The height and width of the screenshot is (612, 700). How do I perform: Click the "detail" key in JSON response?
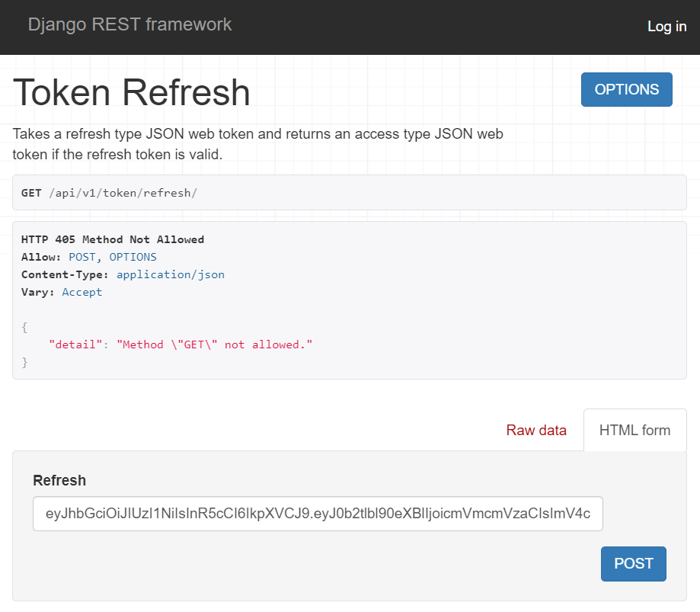pyautogui.click(x=76, y=344)
